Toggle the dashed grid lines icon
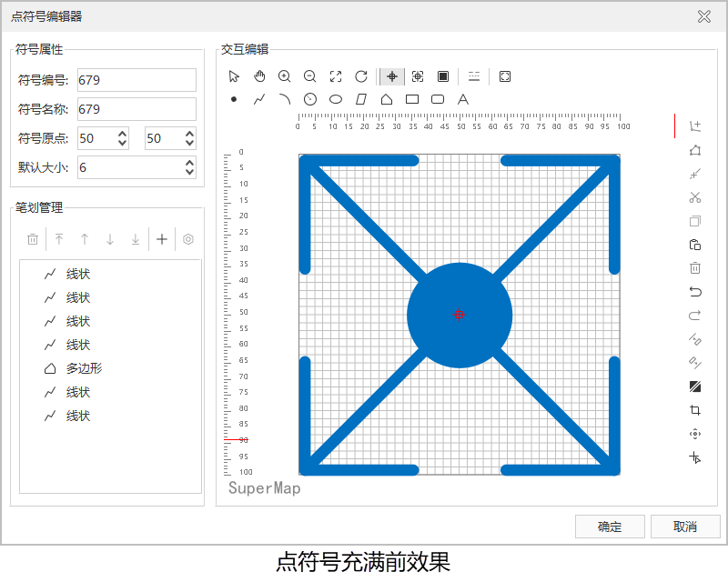 (x=474, y=76)
